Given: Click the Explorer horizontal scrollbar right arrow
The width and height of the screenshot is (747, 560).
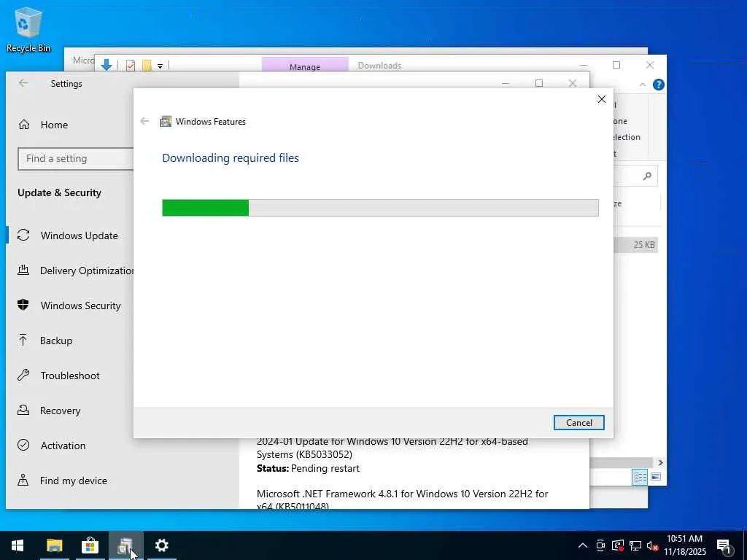Looking at the screenshot, I should click(x=660, y=462).
